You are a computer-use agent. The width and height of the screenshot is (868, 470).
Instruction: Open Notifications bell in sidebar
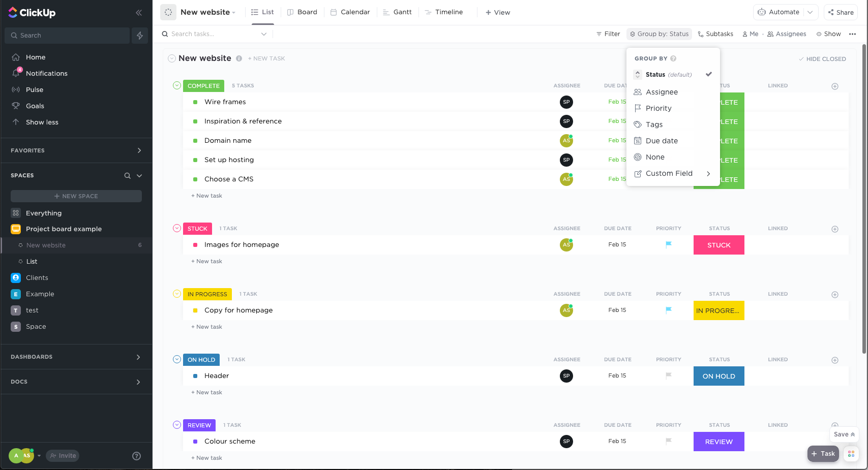click(16, 73)
